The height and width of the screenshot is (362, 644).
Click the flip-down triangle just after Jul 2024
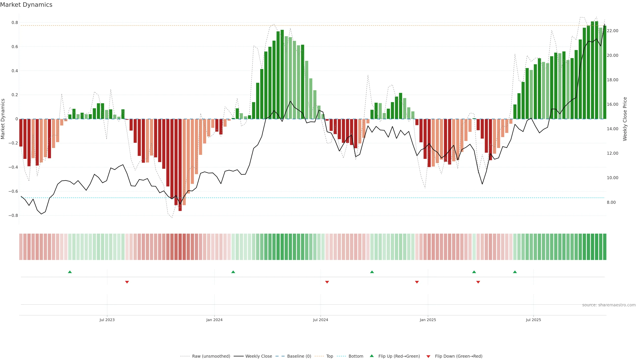[327, 282]
